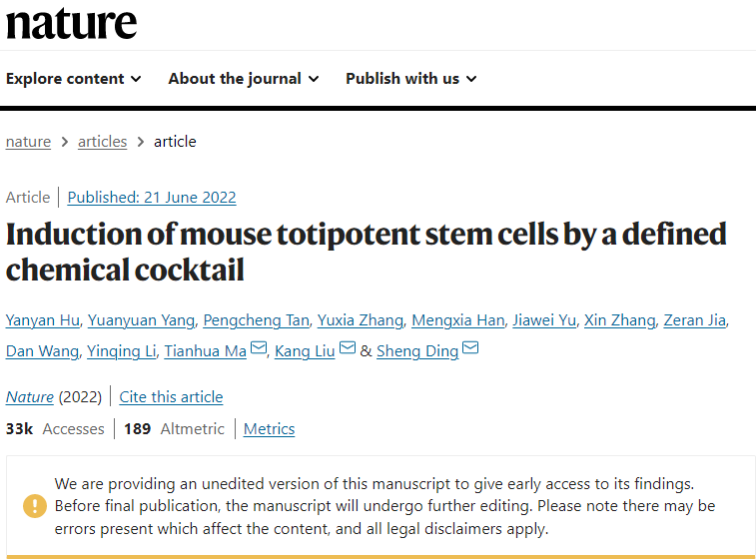Expand the Publish with us menu
Viewport: 756px width, 560px height.
click(x=410, y=79)
